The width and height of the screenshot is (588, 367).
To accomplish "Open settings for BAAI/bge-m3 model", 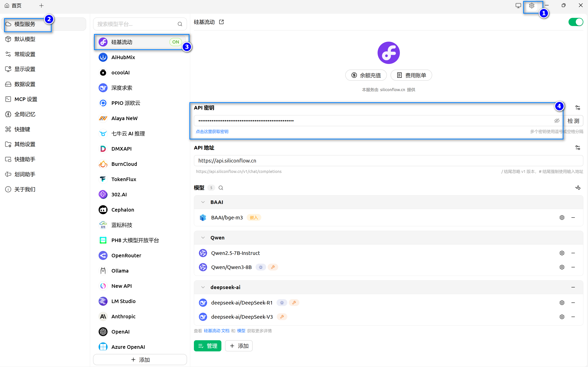I will tap(562, 218).
